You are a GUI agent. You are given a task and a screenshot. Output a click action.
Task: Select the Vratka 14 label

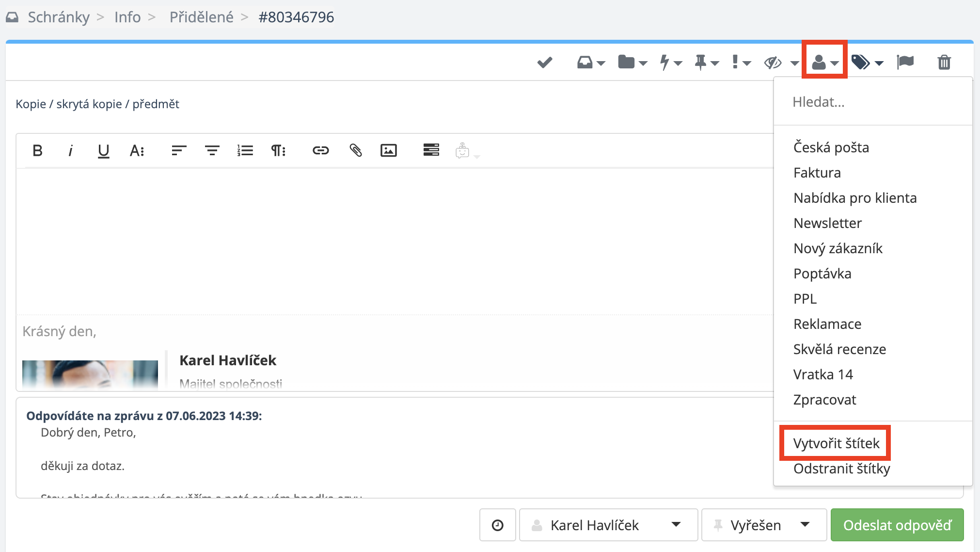[823, 374]
